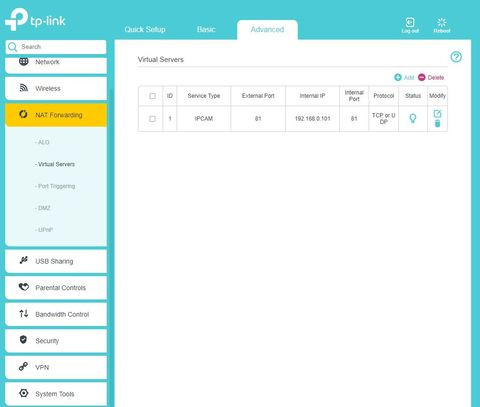Image resolution: width=480 pixels, height=407 pixels.
Task: Expand the VPN menu section
Action: pos(56,367)
